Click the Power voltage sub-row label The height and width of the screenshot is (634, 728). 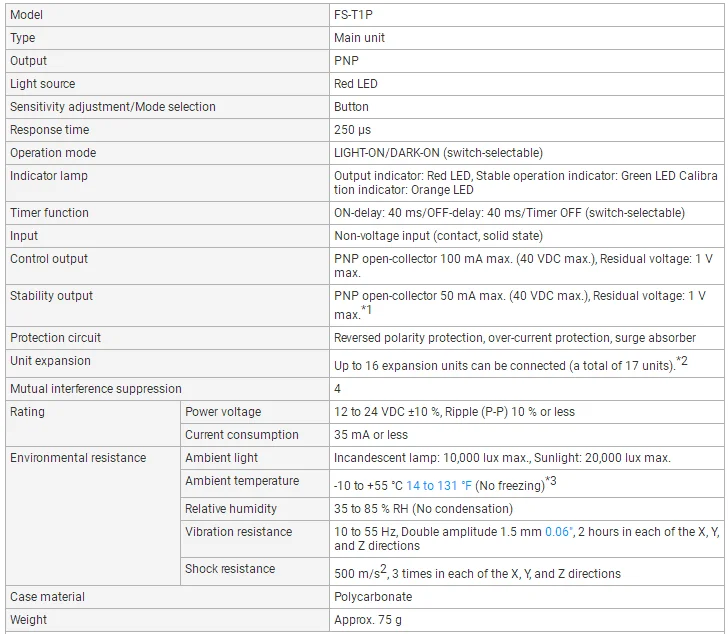point(223,412)
